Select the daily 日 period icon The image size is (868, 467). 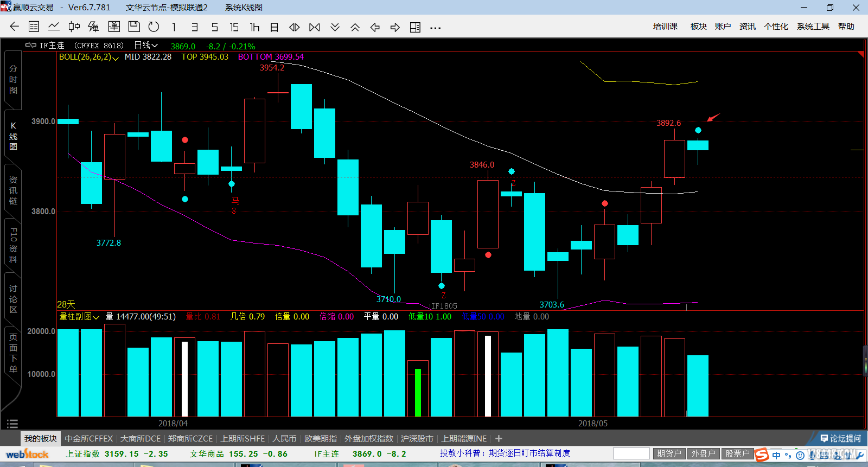(275, 27)
